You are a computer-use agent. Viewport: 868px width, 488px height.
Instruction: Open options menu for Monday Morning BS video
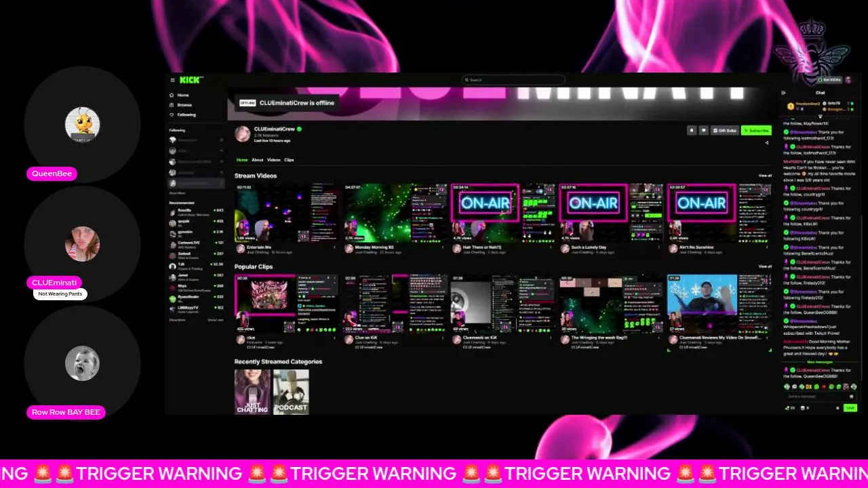pos(442,247)
